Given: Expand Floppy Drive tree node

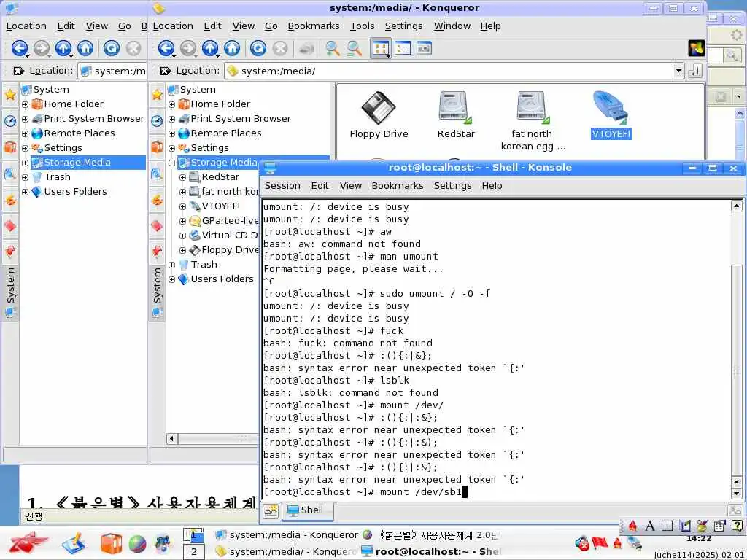Looking at the screenshot, I should [182, 251].
